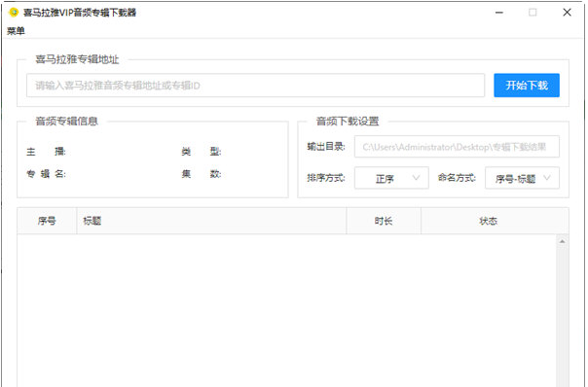Minimize the downloader window
Screen dimensions: 588x387
[x=499, y=13]
